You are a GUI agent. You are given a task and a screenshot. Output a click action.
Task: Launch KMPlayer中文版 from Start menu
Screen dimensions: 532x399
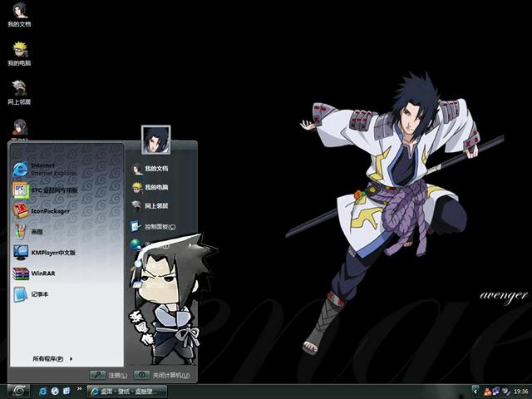[44, 253]
